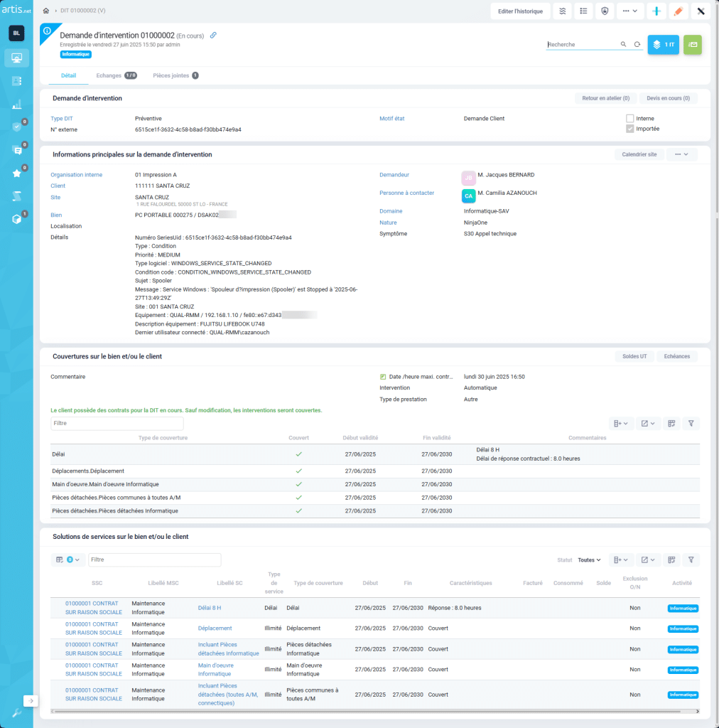The width and height of the screenshot is (719, 728).
Task: Open more options dropdown beside Calendrier site
Action: (x=681, y=154)
